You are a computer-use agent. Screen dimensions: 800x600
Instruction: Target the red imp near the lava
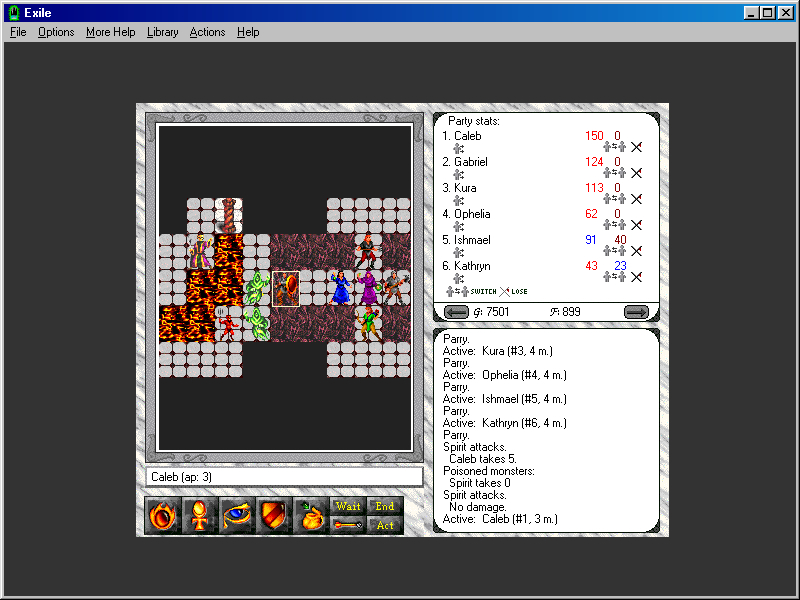pyautogui.click(x=228, y=324)
